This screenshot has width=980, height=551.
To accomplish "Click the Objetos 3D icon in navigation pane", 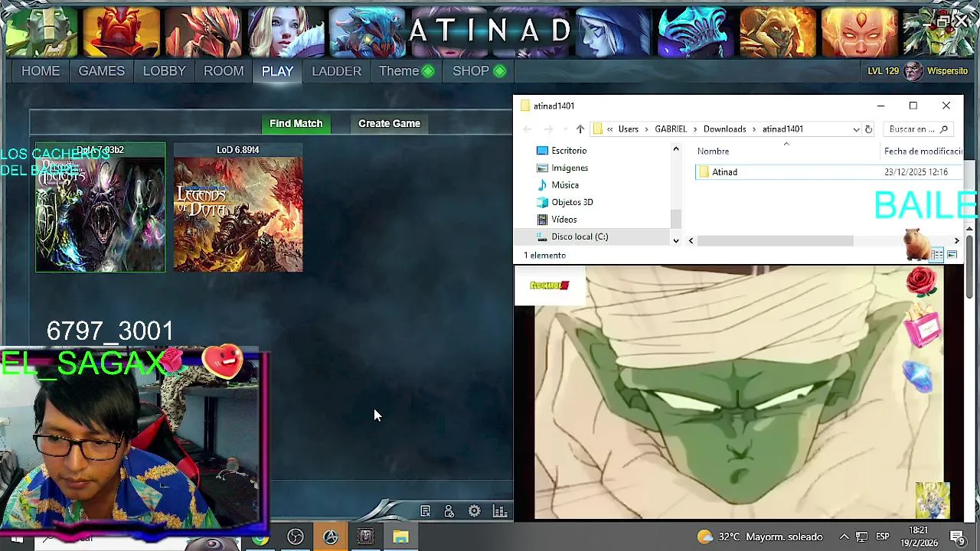I will pyautogui.click(x=543, y=202).
